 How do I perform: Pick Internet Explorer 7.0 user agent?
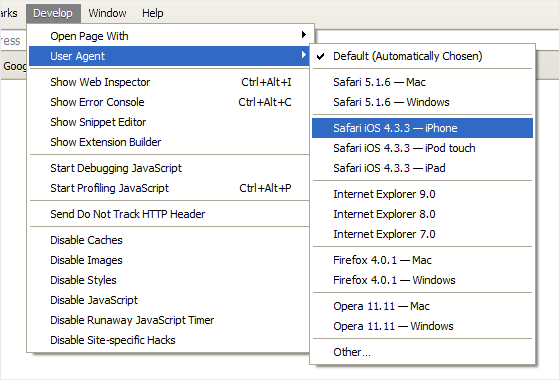click(x=422, y=234)
